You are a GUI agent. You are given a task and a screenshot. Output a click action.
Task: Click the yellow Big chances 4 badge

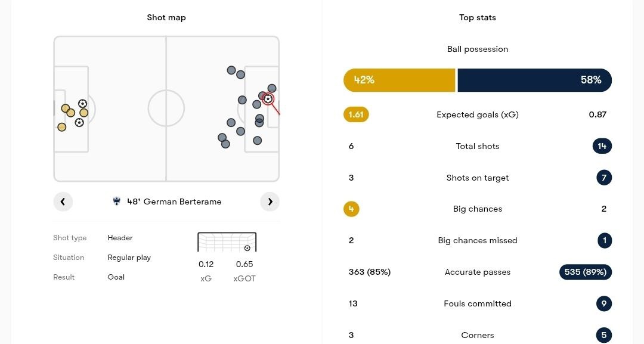(351, 209)
